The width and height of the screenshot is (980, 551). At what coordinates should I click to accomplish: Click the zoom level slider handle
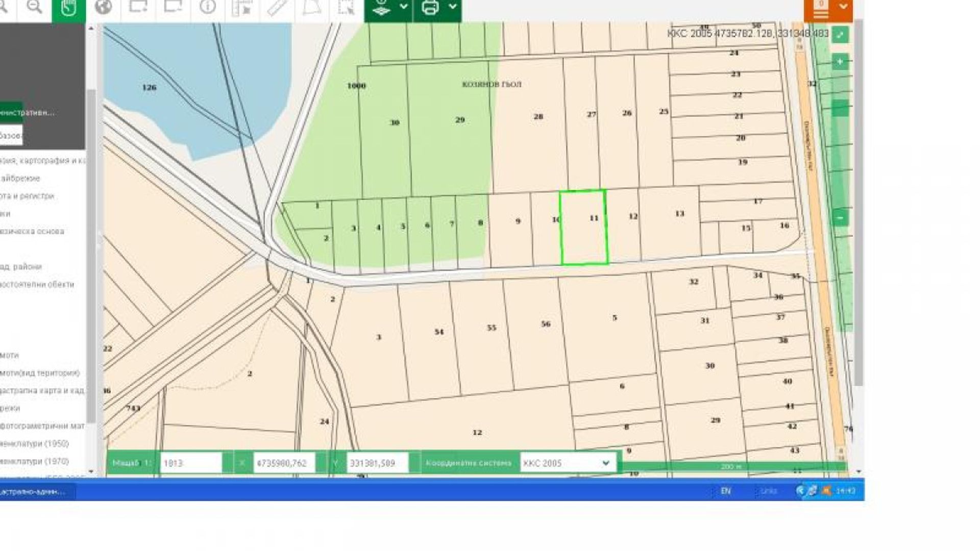[840, 108]
